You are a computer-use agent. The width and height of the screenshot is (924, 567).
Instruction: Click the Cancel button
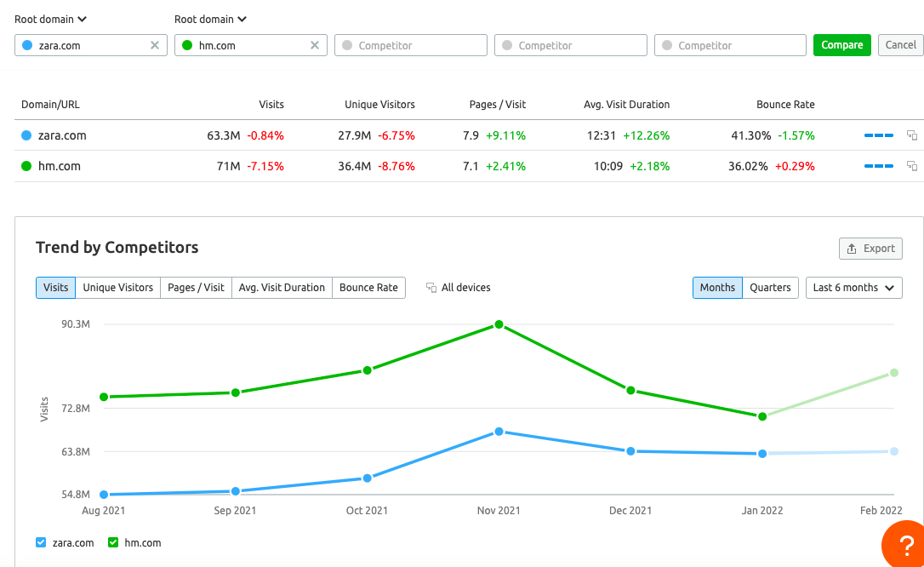[x=900, y=44]
